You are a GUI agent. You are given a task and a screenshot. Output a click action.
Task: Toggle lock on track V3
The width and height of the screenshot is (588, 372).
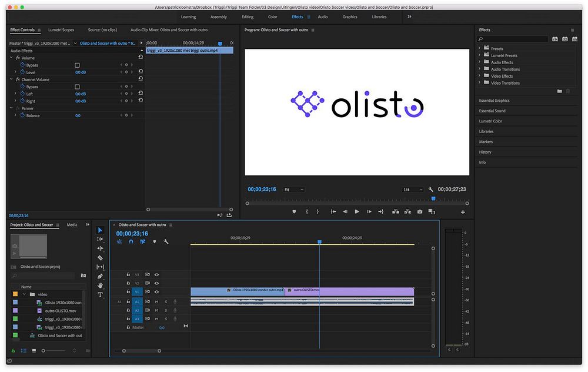point(128,274)
